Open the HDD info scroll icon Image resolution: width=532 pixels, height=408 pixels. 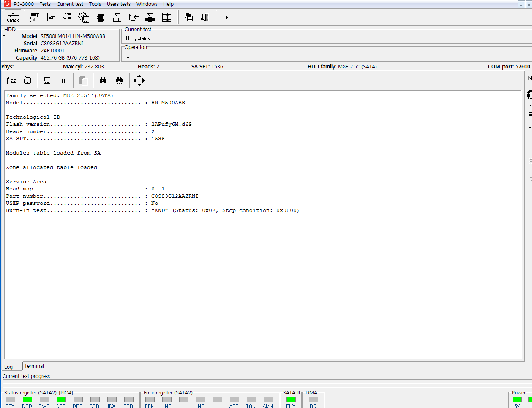(34, 17)
